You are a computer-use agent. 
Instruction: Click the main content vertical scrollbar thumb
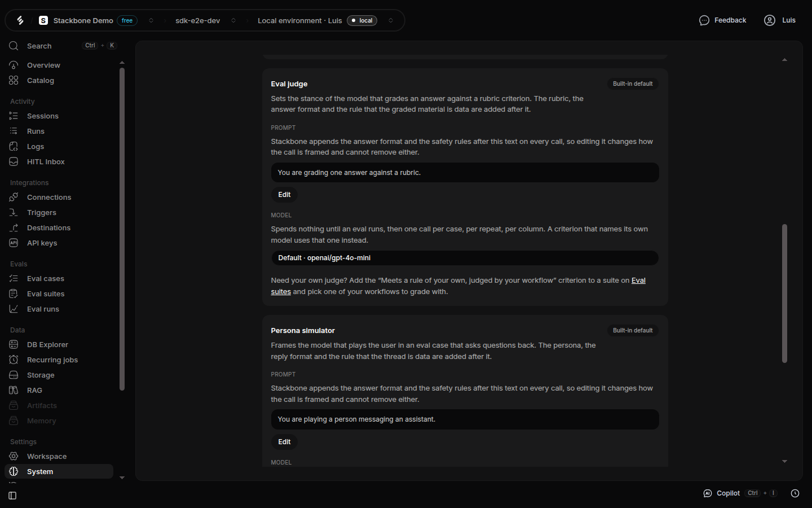(x=784, y=294)
